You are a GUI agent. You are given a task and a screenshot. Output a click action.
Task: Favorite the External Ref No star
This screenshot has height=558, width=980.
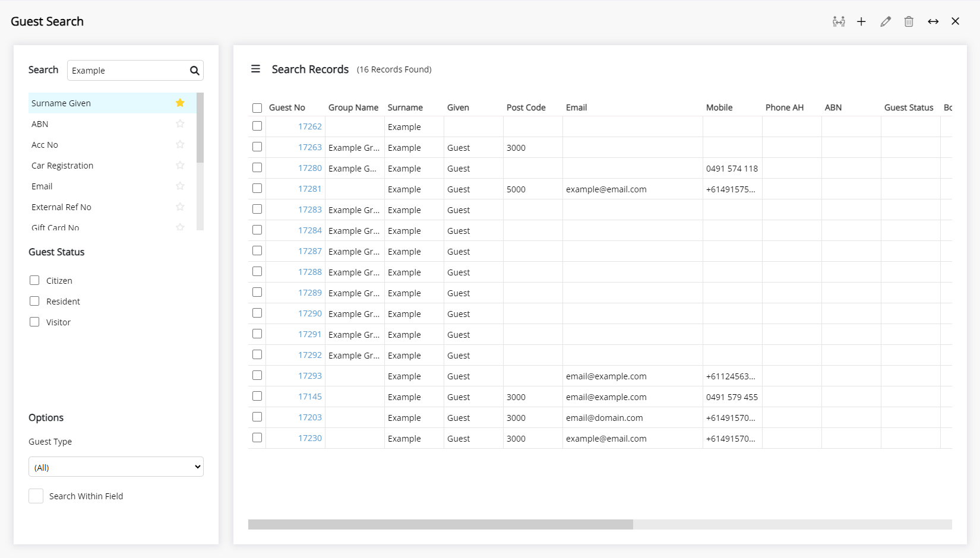coord(180,207)
